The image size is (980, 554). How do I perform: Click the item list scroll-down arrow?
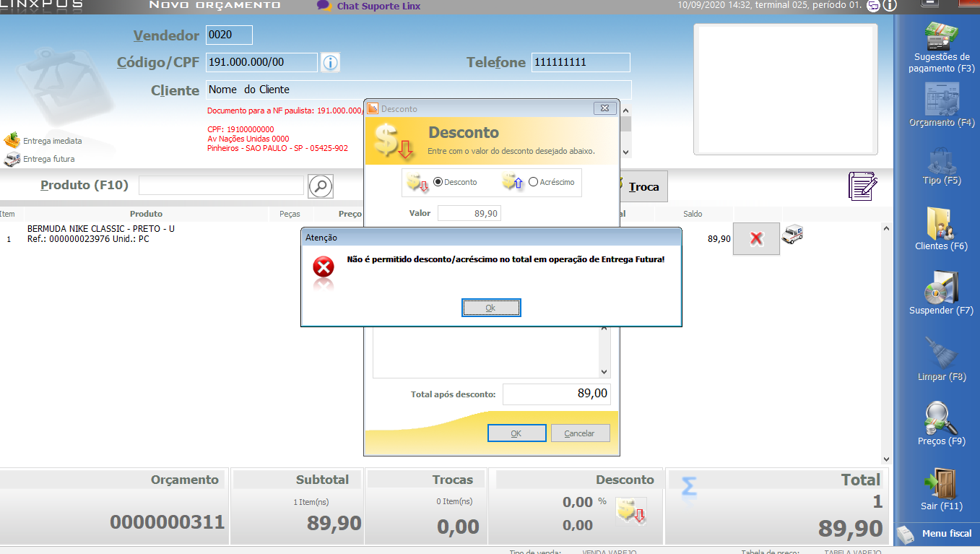click(x=886, y=459)
